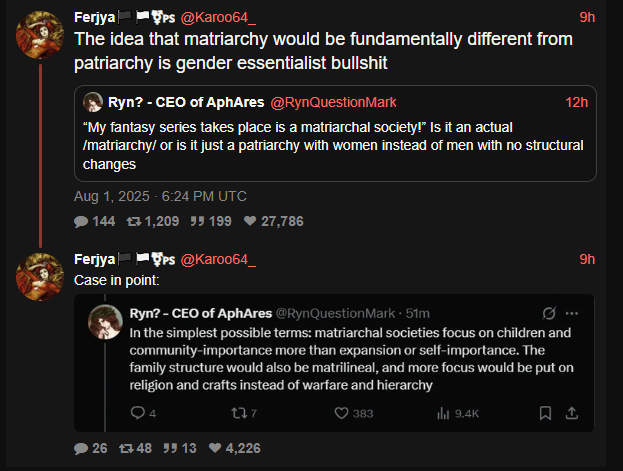
Task: Click the bookmark icon in embedded screenshot
Action: [545, 412]
